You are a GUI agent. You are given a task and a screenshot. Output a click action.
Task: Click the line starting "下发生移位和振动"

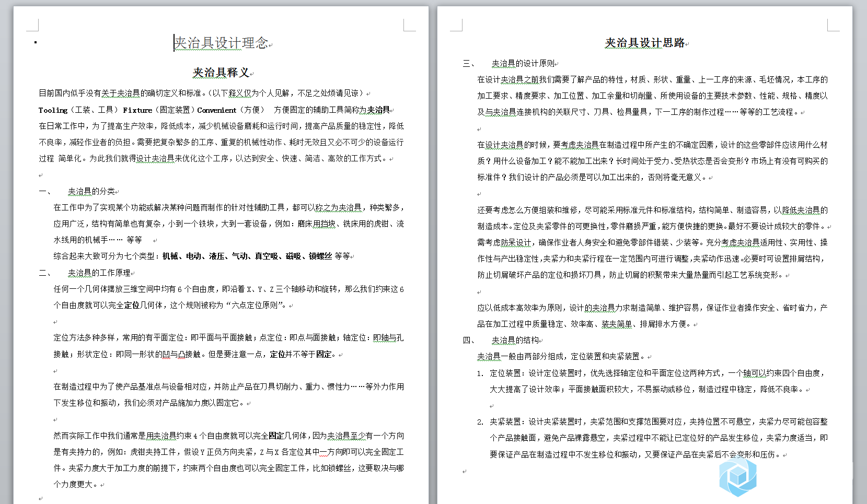[x=150, y=403]
